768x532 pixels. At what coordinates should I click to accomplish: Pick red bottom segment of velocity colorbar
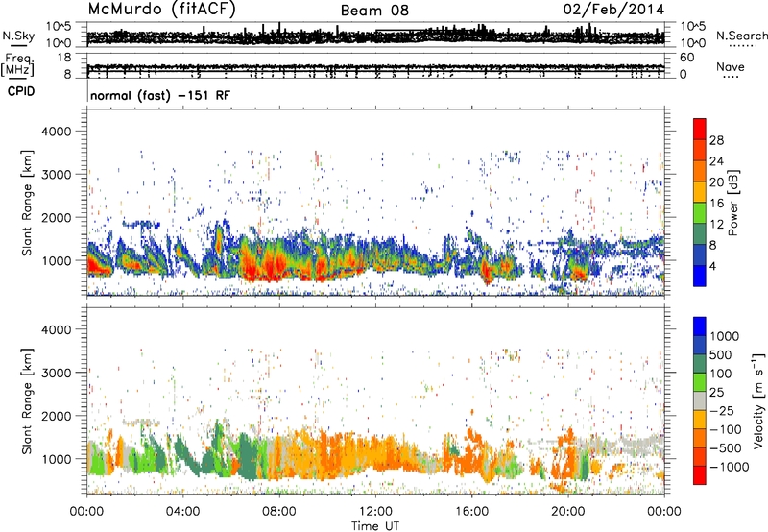[x=700, y=475]
